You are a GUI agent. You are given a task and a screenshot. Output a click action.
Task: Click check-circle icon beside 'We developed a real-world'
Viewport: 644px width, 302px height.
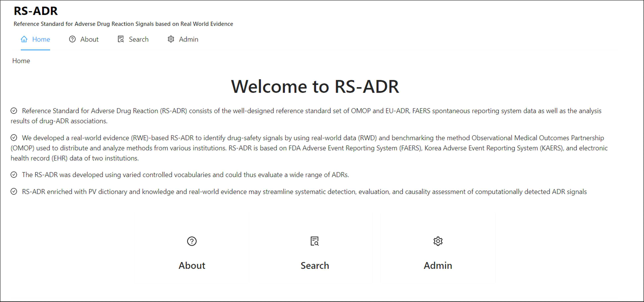tap(14, 138)
